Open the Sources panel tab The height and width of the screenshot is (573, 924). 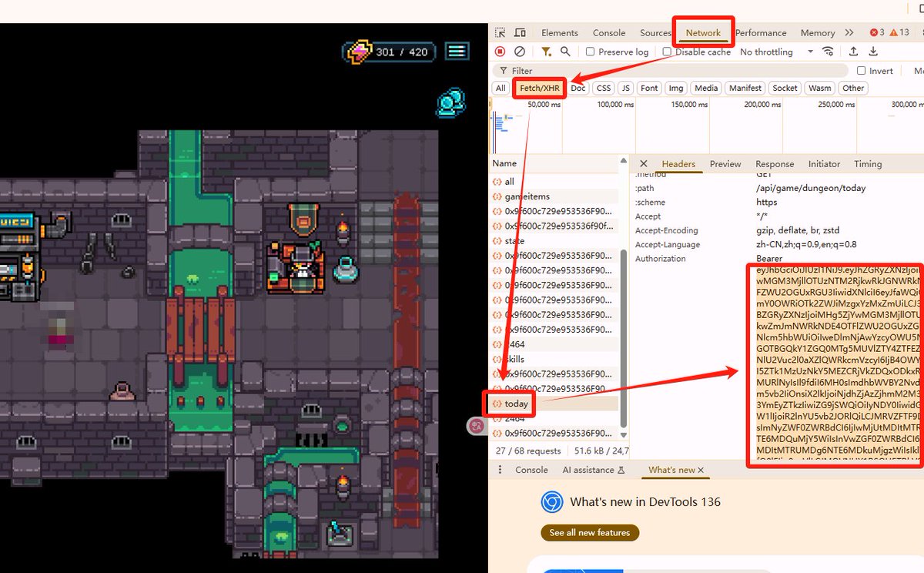(x=656, y=33)
